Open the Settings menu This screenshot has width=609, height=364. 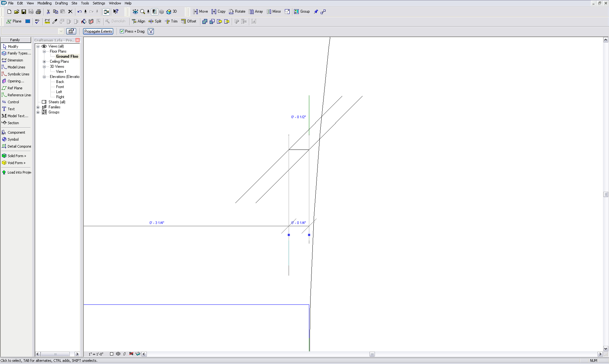click(x=99, y=3)
